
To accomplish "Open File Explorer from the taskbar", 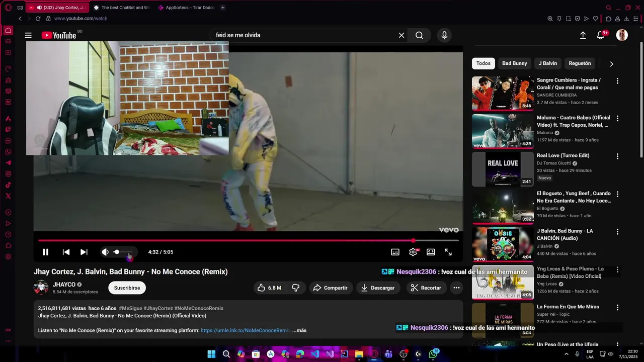I will 359,354.
